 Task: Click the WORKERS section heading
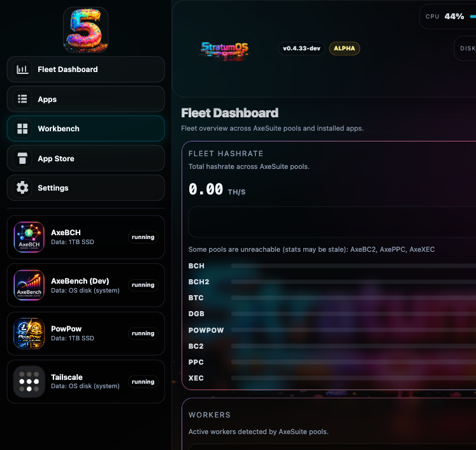210,415
